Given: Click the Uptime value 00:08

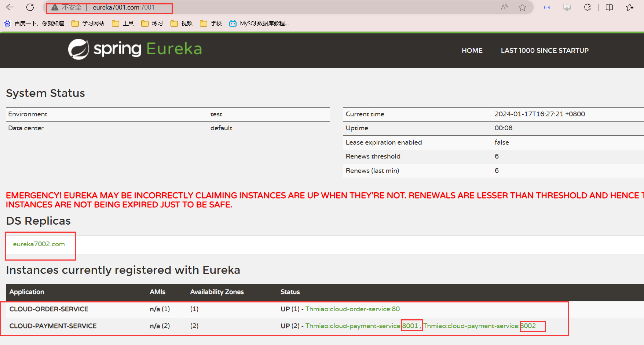Looking at the screenshot, I should coord(504,128).
